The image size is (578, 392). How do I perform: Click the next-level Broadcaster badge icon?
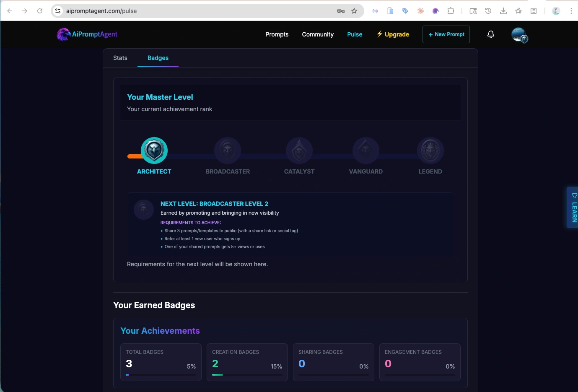pos(144,209)
